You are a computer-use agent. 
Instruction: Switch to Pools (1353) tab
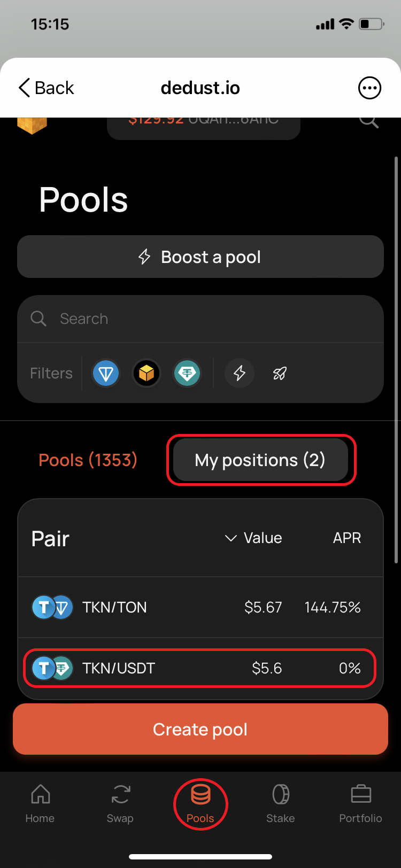tap(88, 460)
